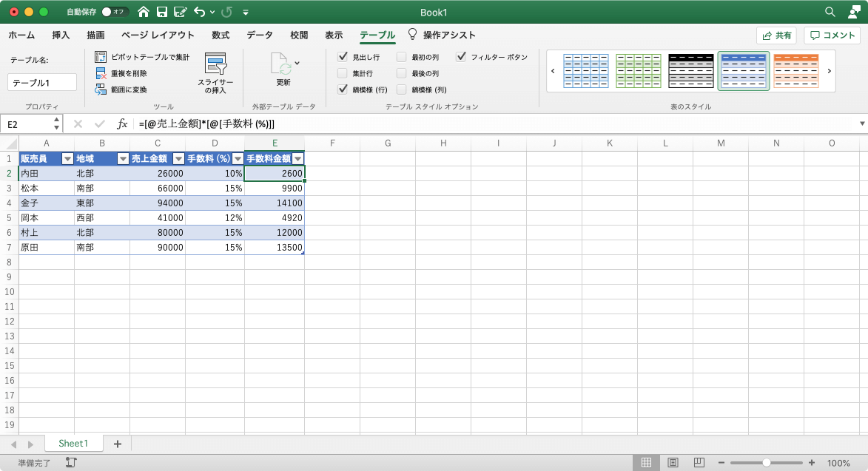Open the undo history dropdown arrow
Viewport: 868px width, 471px height.
point(212,12)
